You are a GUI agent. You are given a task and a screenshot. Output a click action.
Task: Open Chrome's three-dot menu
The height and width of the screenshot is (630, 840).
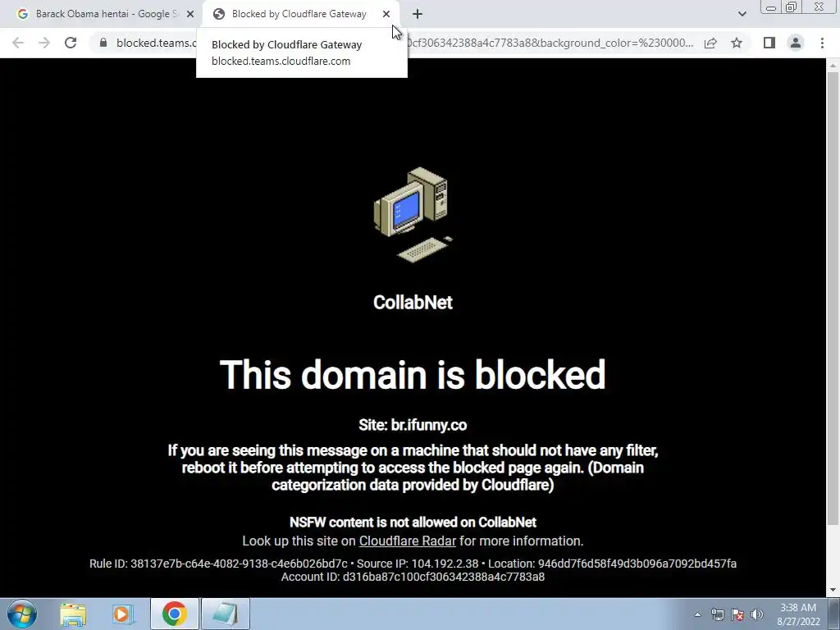pyautogui.click(x=822, y=43)
